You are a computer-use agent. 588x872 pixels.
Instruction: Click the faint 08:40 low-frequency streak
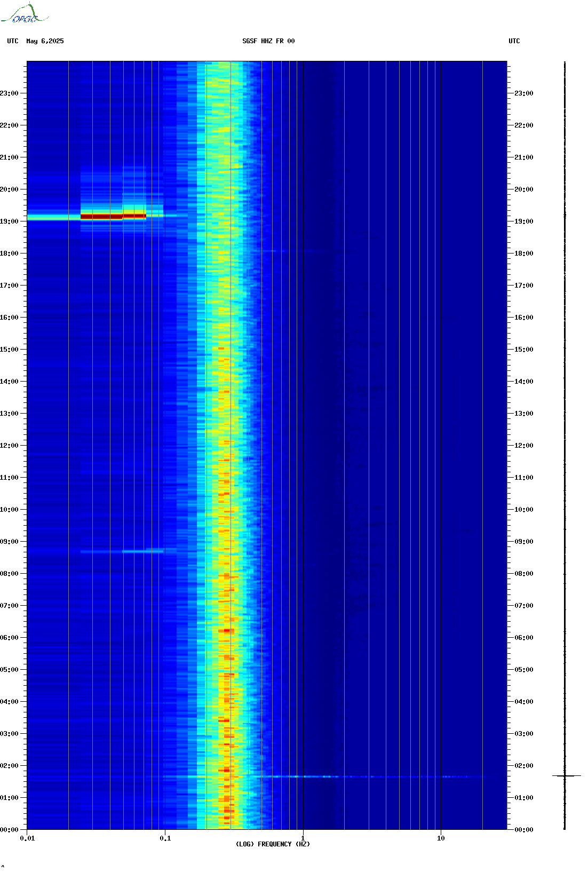point(122,551)
